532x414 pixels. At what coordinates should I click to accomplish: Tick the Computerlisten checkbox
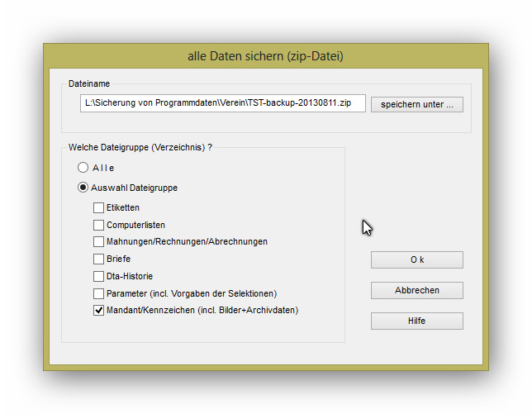coord(99,225)
